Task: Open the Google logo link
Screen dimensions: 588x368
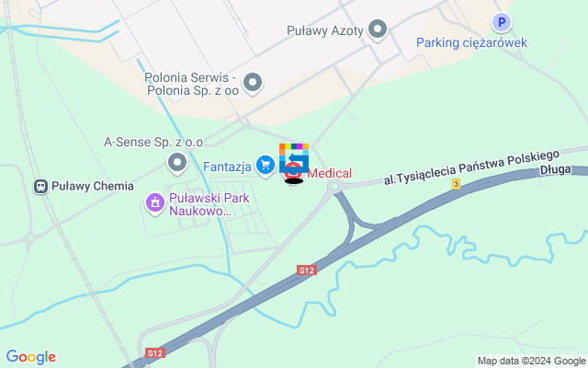Action: 31,357
